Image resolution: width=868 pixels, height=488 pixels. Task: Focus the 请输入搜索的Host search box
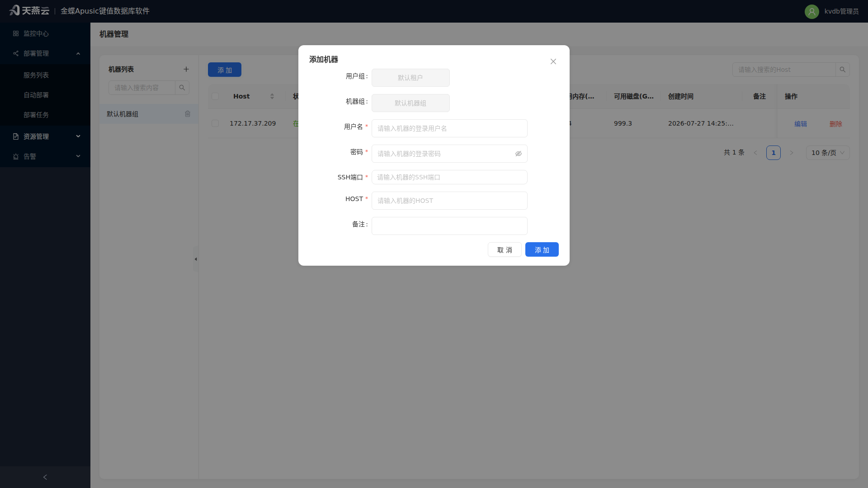click(784, 70)
